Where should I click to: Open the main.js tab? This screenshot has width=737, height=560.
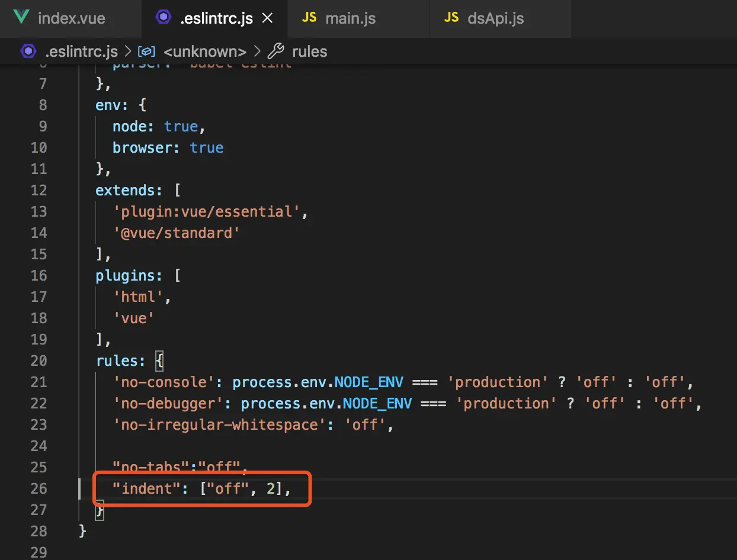click(358, 18)
